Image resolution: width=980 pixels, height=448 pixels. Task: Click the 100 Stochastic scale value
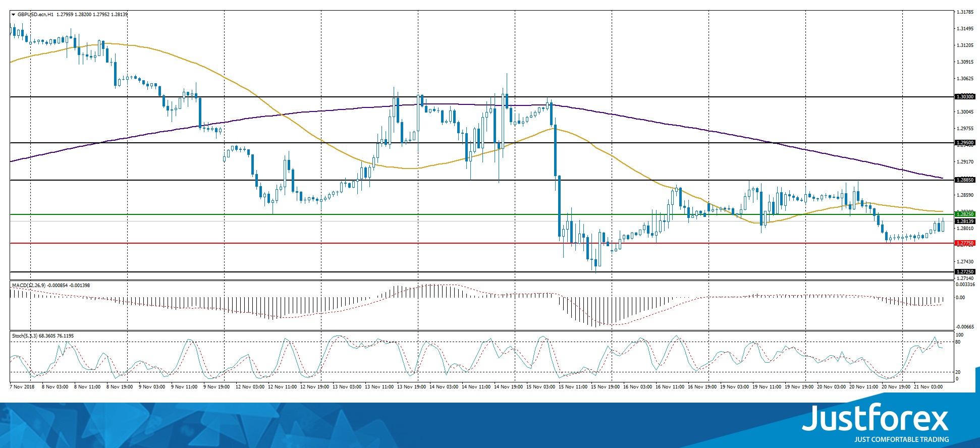[959, 335]
